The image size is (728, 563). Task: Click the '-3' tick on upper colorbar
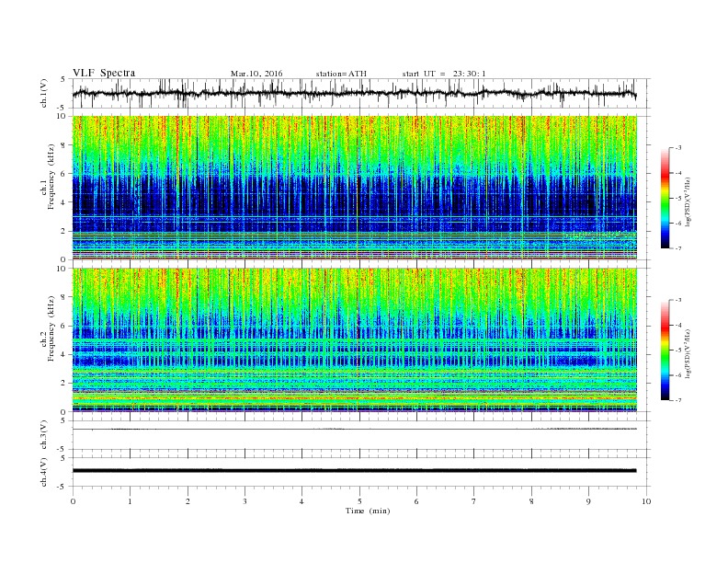coord(678,148)
